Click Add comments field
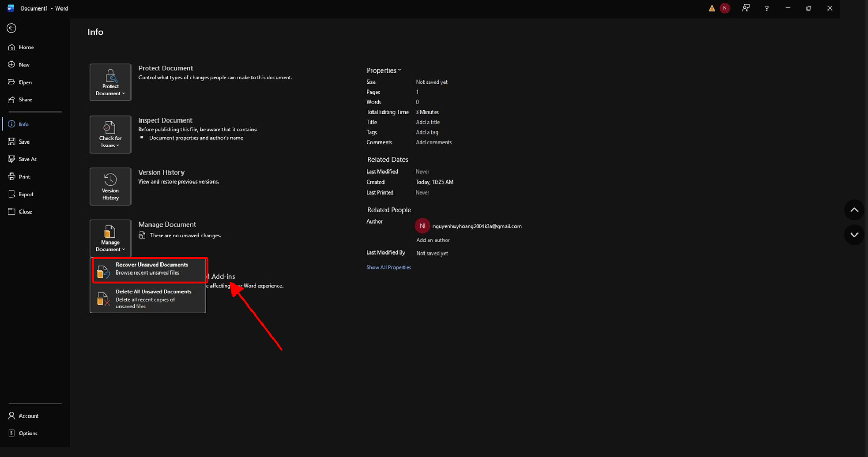Screen dimensions: 868x457 [x=433, y=142]
